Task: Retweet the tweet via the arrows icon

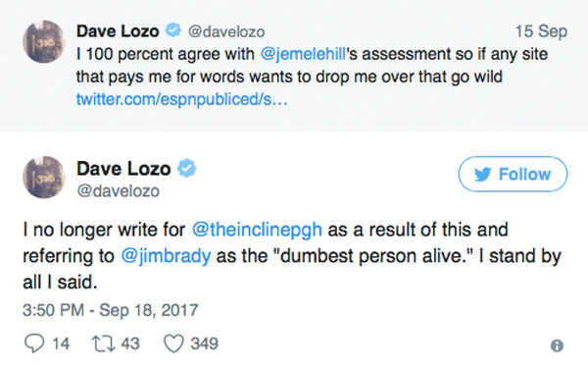Action: [104, 343]
